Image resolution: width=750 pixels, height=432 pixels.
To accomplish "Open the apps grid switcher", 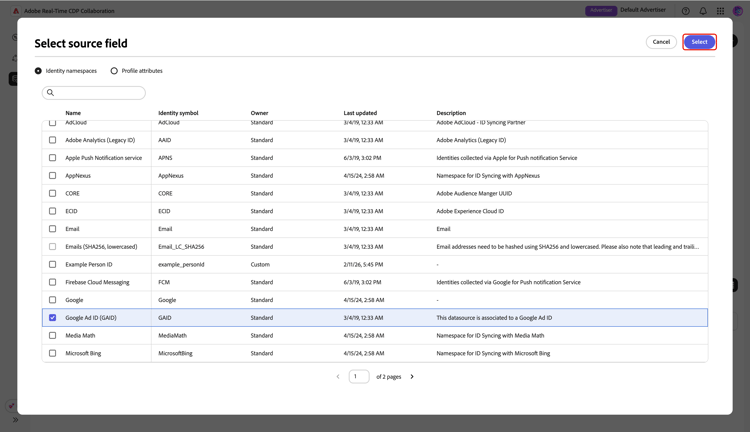I will [720, 11].
